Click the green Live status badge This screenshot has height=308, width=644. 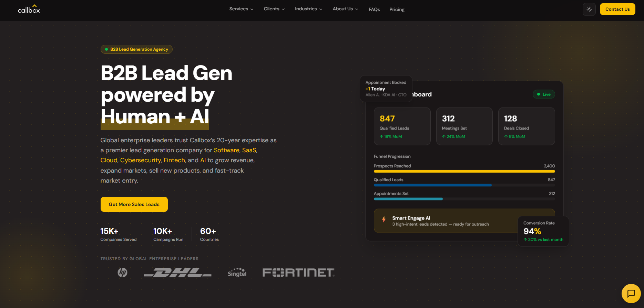pos(544,94)
